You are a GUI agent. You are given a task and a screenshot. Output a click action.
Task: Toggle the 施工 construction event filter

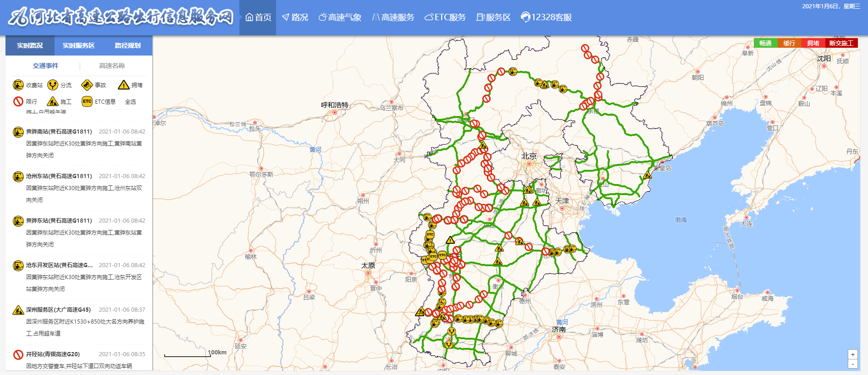pos(60,101)
